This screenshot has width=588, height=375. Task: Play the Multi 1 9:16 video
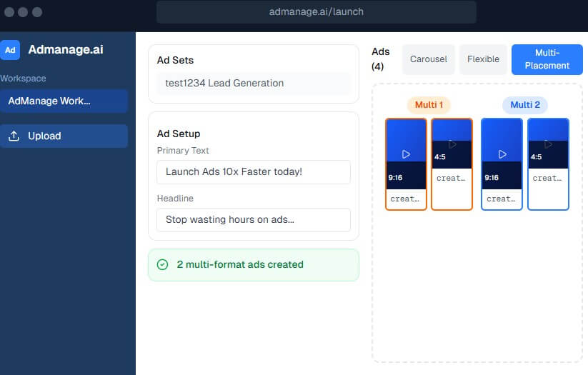coord(406,154)
